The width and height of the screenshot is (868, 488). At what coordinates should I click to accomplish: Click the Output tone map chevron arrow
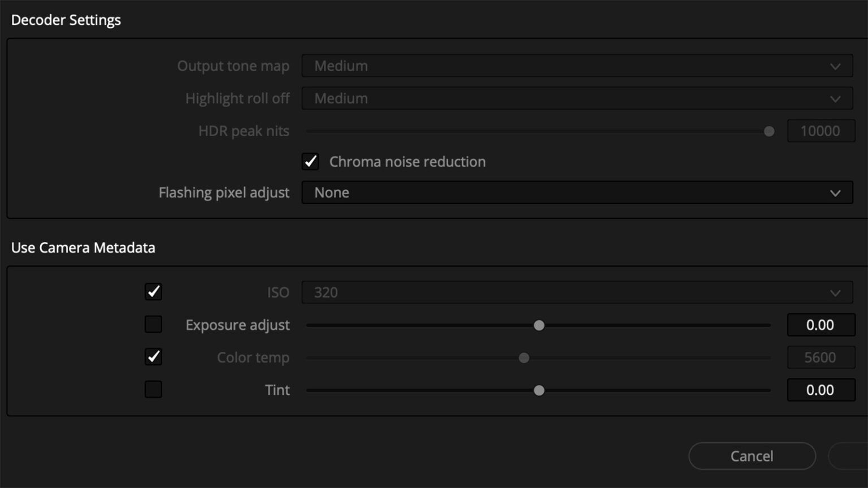pyautogui.click(x=836, y=66)
